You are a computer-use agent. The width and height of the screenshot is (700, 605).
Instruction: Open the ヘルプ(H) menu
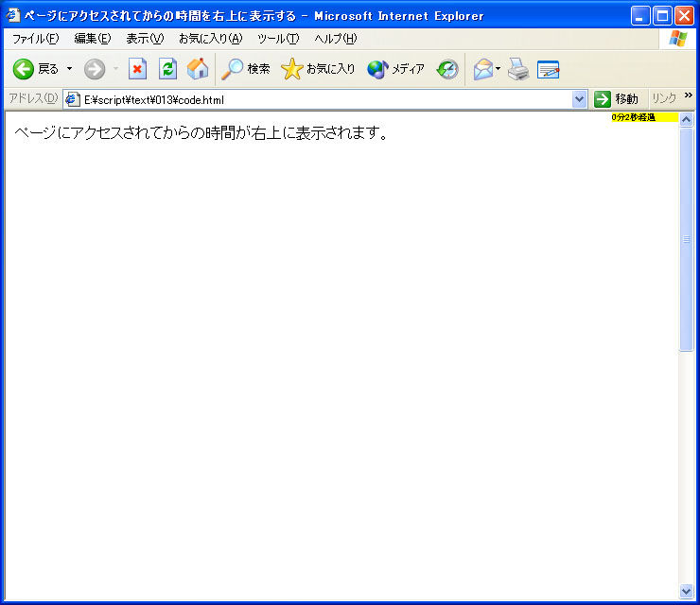coord(336,39)
